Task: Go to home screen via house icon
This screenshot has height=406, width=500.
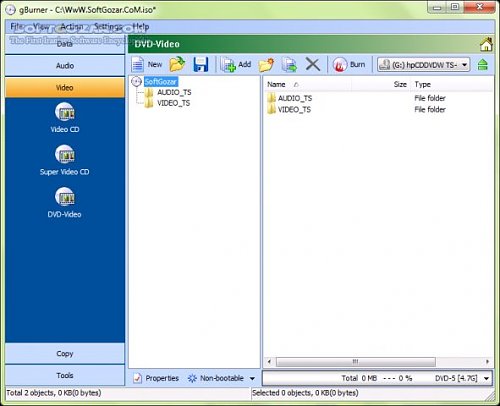Action: (486, 44)
